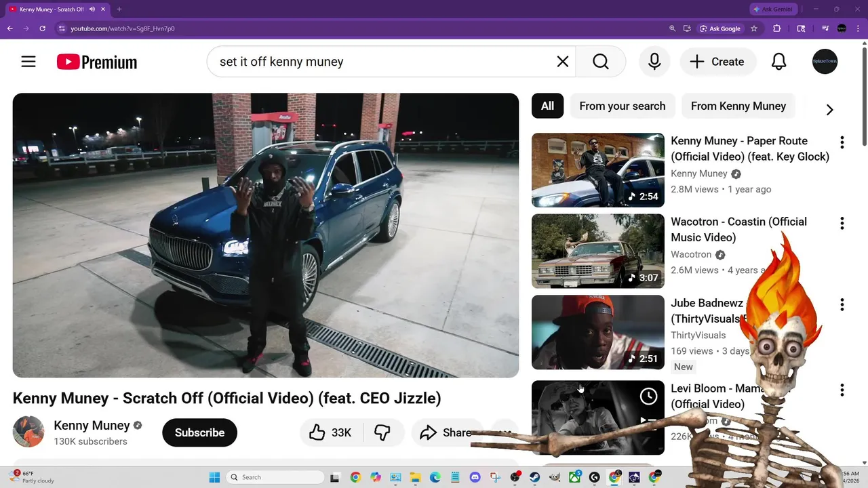Play Jube Badnewz video thumbnail
The width and height of the screenshot is (868, 488).
[597, 332]
